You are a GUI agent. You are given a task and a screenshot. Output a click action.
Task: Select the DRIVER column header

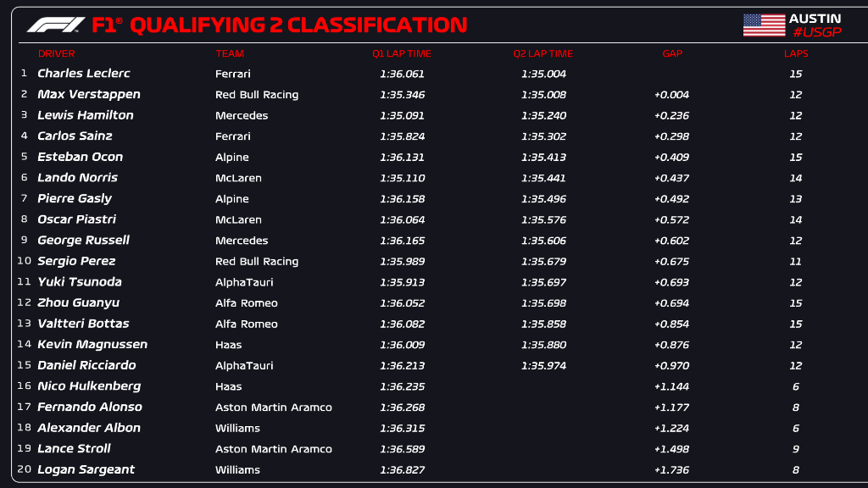click(56, 53)
